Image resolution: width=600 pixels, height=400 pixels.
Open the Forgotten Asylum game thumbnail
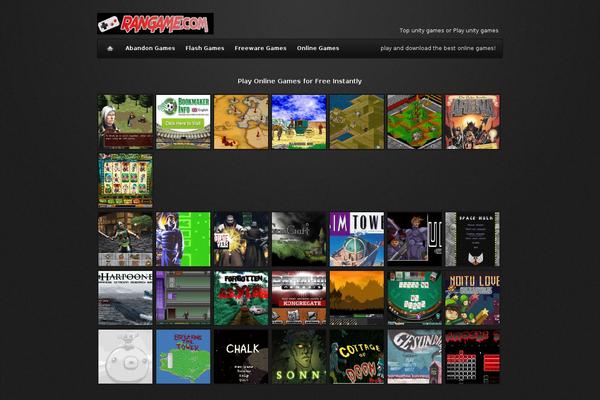click(241, 298)
